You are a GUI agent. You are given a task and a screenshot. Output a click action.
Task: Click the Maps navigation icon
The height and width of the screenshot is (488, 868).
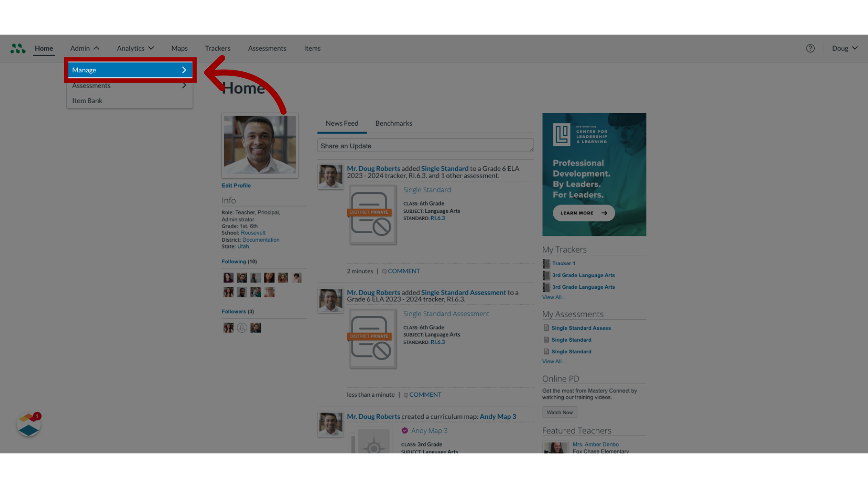coord(179,47)
